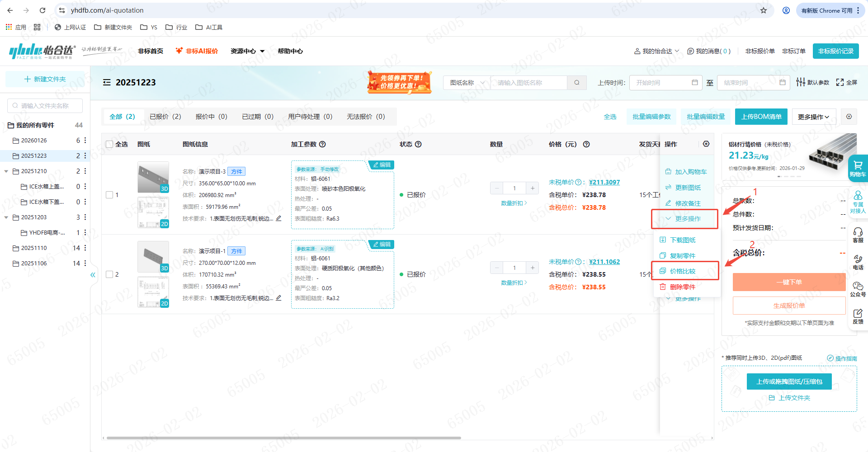Click the 一键下单 order button
The height and width of the screenshot is (452, 868).
pos(789,282)
